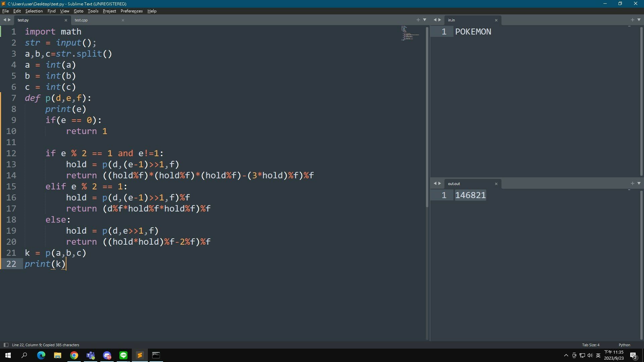The width and height of the screenshot is (644, 362).
Task: Open Google Chrome from taskbar
Action: (x=74, y=355)
